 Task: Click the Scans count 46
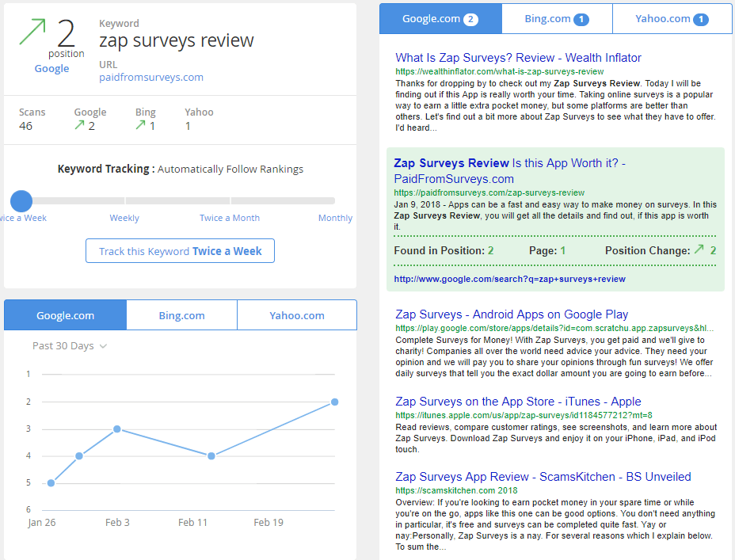(26, 126)
